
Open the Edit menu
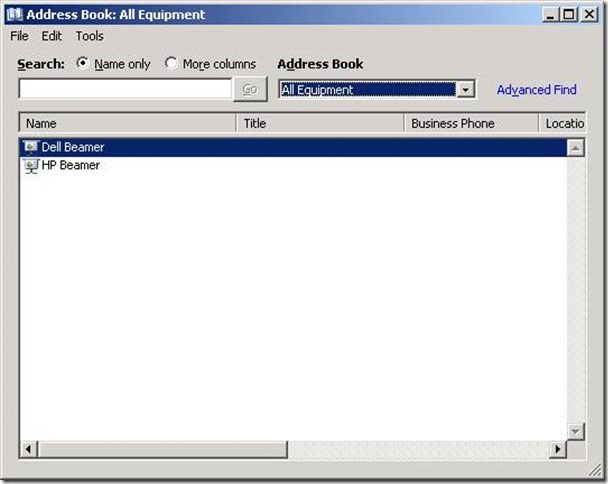tap(51, 36)
